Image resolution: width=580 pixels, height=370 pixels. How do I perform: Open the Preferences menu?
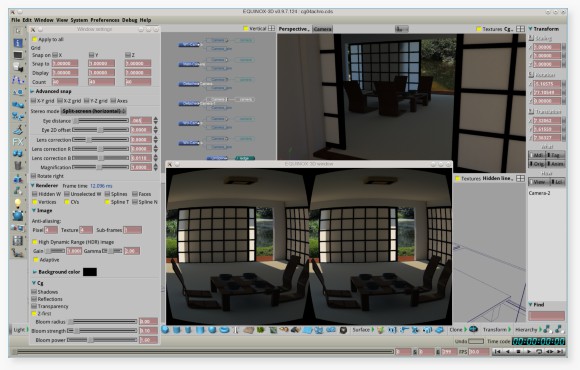click(105, 20)
